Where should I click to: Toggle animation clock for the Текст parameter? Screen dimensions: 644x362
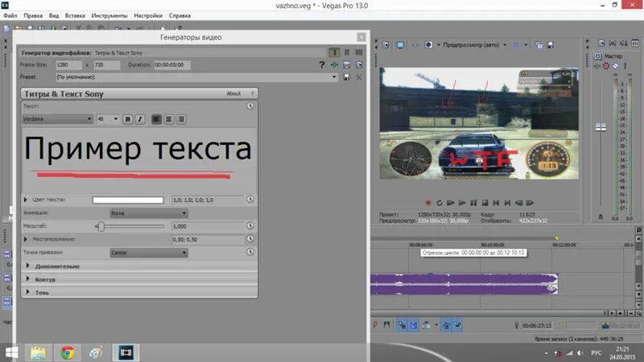pos(250,106)
